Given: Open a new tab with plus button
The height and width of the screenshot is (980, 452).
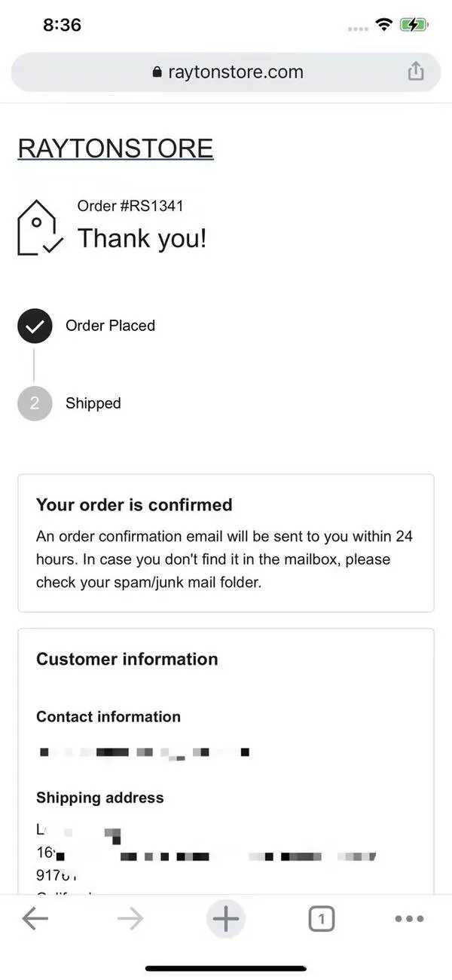Looking at the screenshot, I should pos(225,918).
